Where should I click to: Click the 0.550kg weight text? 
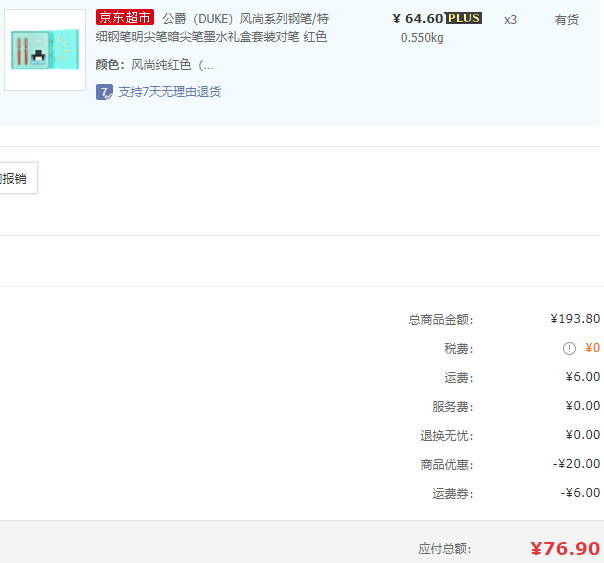[422, 38]
